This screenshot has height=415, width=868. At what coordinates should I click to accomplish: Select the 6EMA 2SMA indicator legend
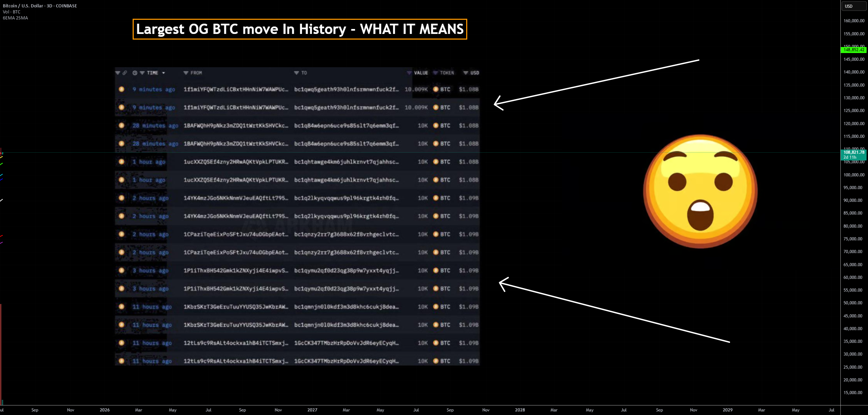(15, 18)
